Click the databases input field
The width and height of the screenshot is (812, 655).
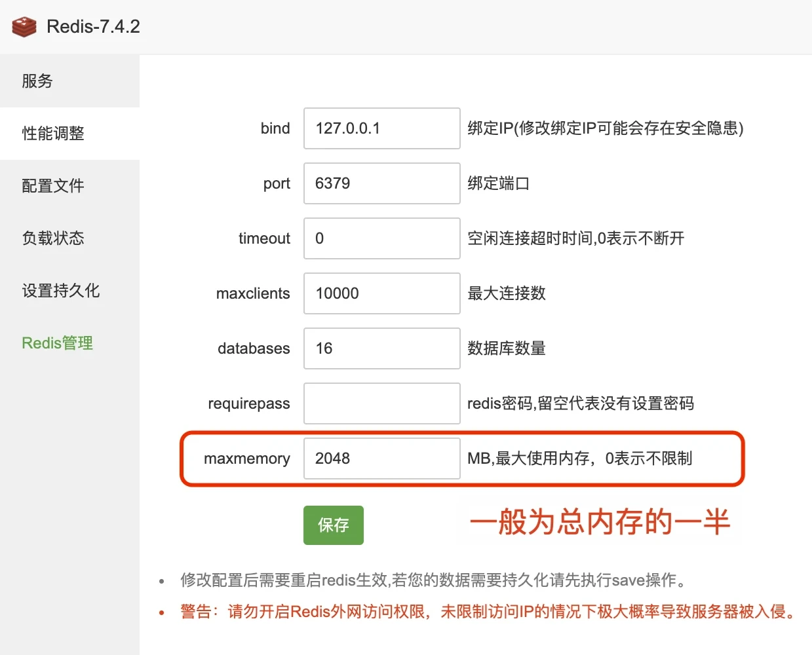(381, 348)
